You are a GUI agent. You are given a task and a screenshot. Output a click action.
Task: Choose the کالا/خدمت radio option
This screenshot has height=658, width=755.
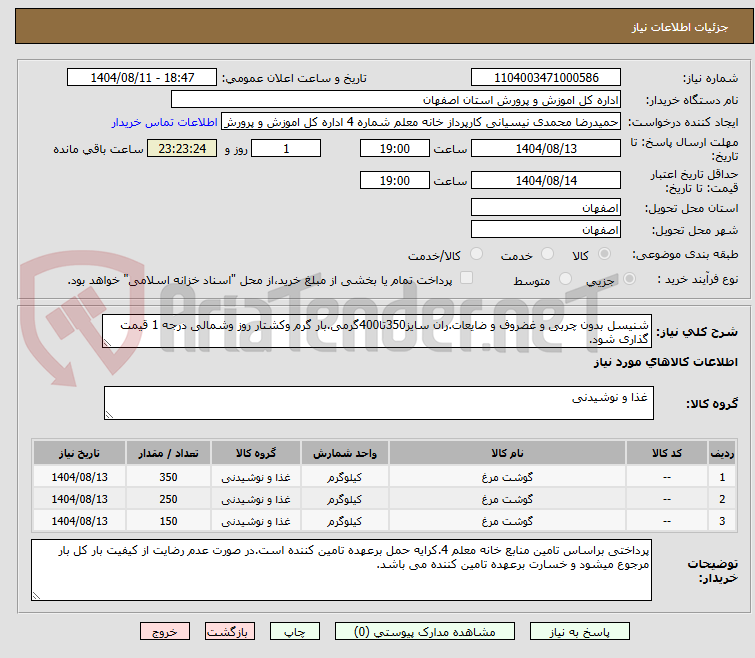click(476, 255)
